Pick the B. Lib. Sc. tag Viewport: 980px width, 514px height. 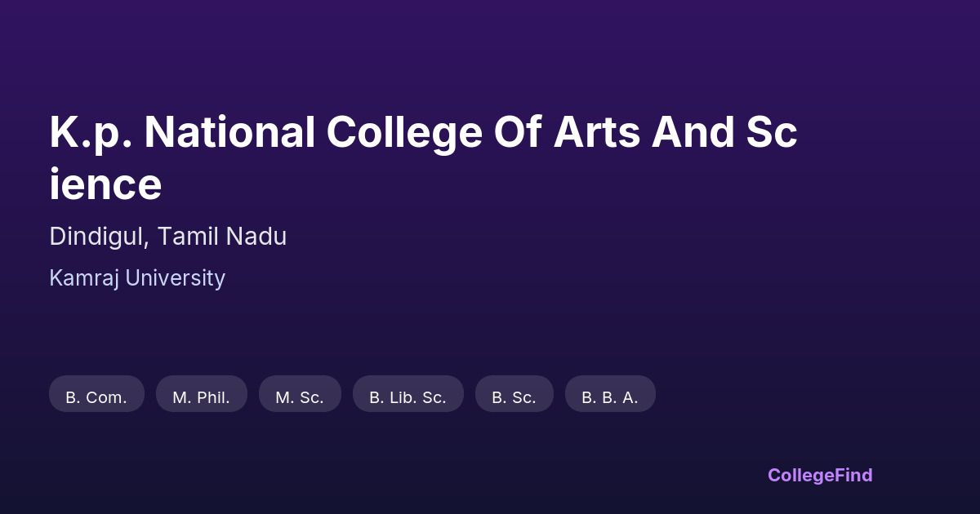click(408, 397)
